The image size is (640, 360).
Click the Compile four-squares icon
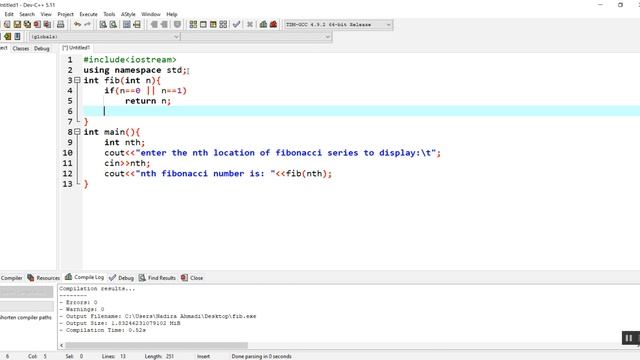(x=193, y=24)
